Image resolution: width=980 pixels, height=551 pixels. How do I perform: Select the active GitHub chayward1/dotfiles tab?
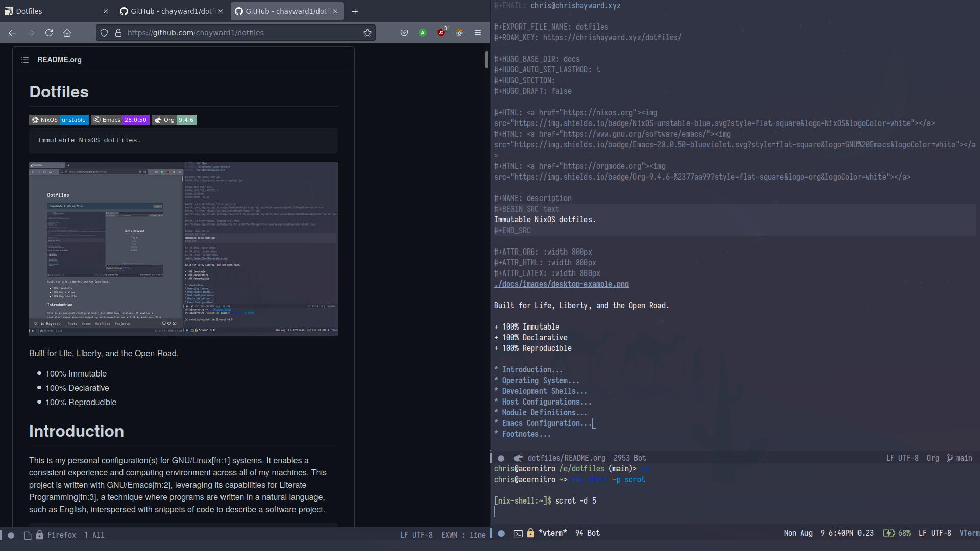287,11
